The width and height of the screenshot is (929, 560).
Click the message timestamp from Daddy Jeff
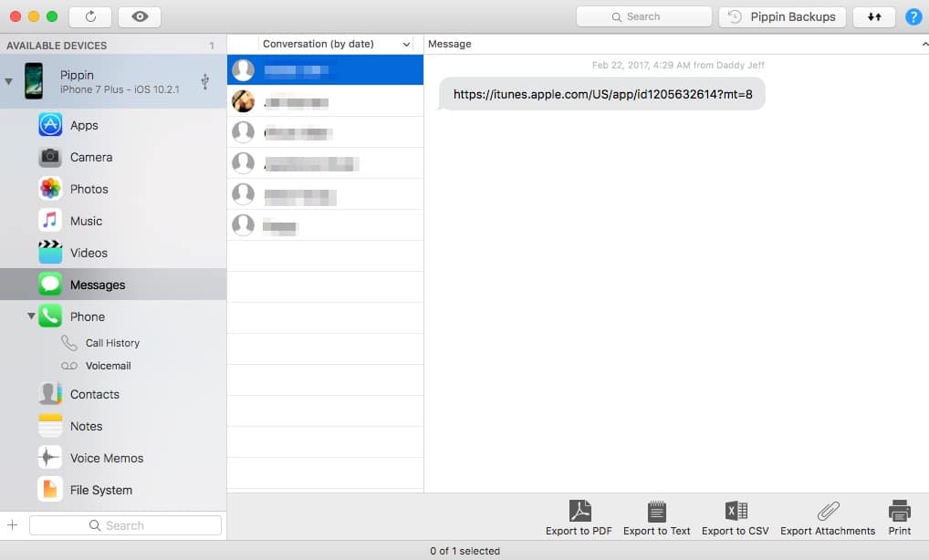click(x=678, y=65)
